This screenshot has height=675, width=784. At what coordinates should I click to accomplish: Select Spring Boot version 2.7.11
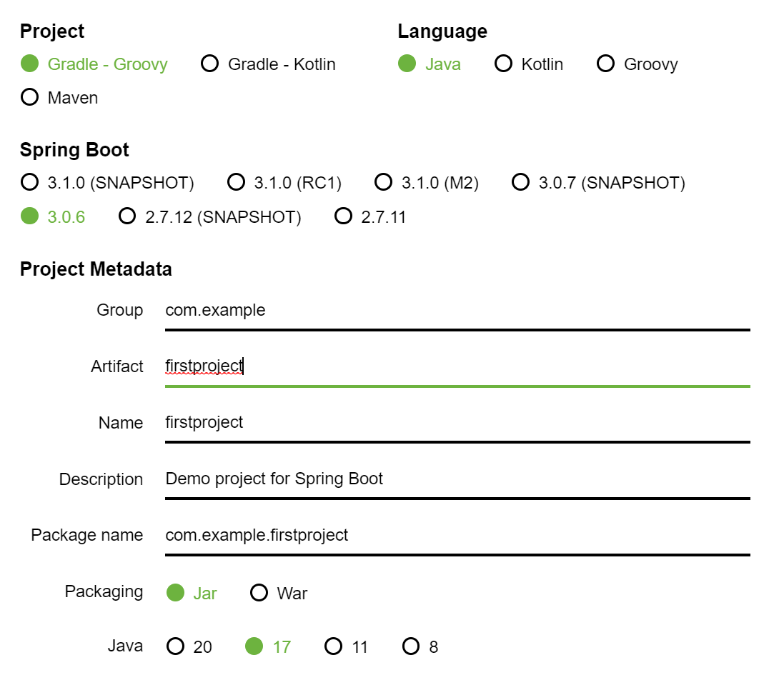pyautogui.click(x=344, y=216)
